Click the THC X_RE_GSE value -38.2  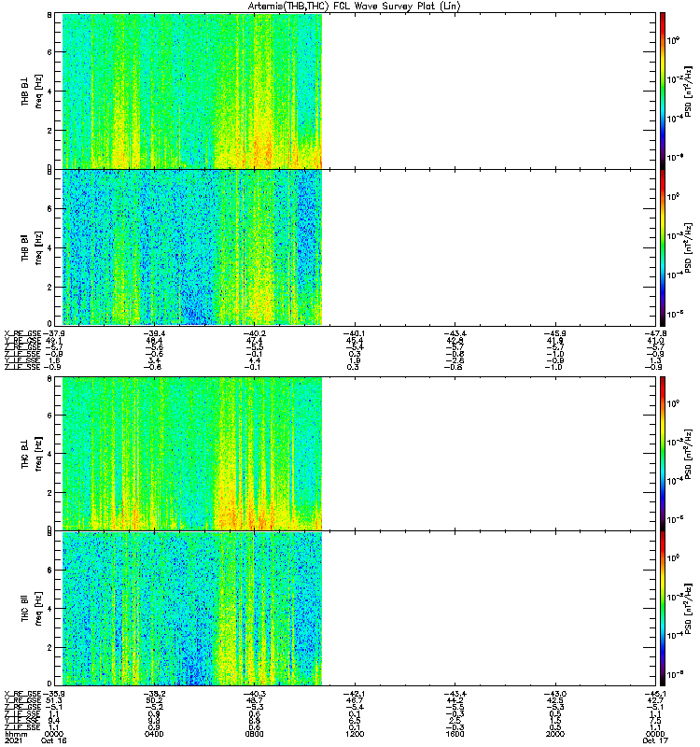tap(154, 694)
